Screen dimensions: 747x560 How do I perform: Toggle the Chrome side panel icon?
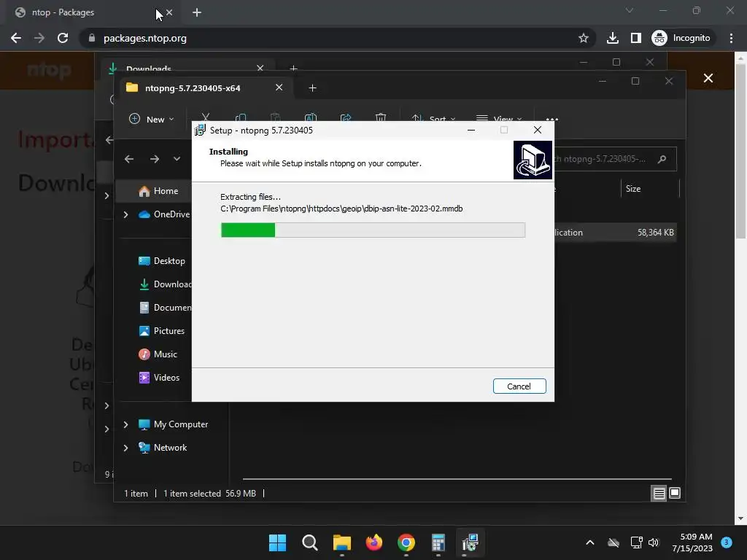point(636,38)
